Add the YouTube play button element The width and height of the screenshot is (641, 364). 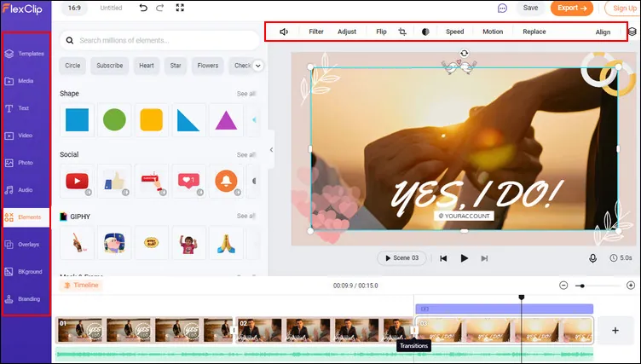[77, 181]
